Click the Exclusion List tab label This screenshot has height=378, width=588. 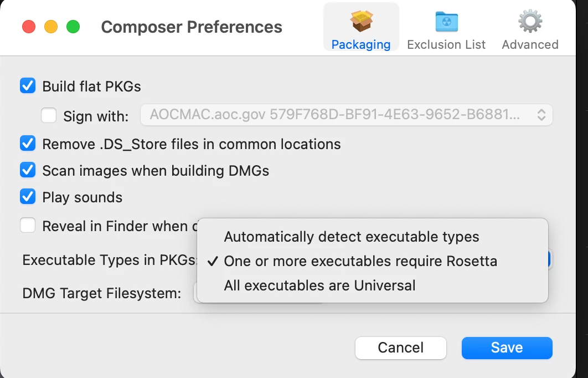click(x=446, y=45)
